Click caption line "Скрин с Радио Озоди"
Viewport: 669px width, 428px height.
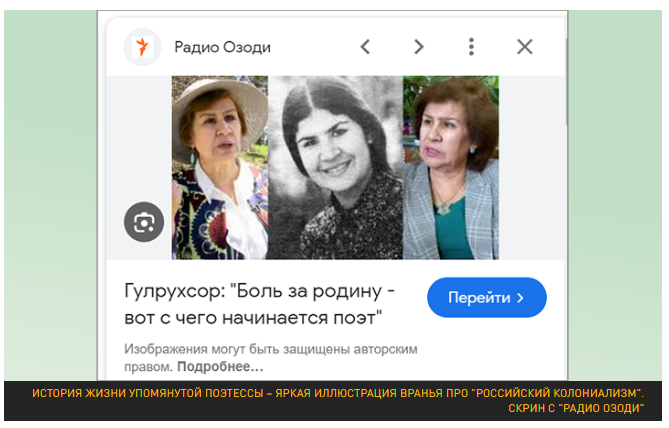(576, 409)
